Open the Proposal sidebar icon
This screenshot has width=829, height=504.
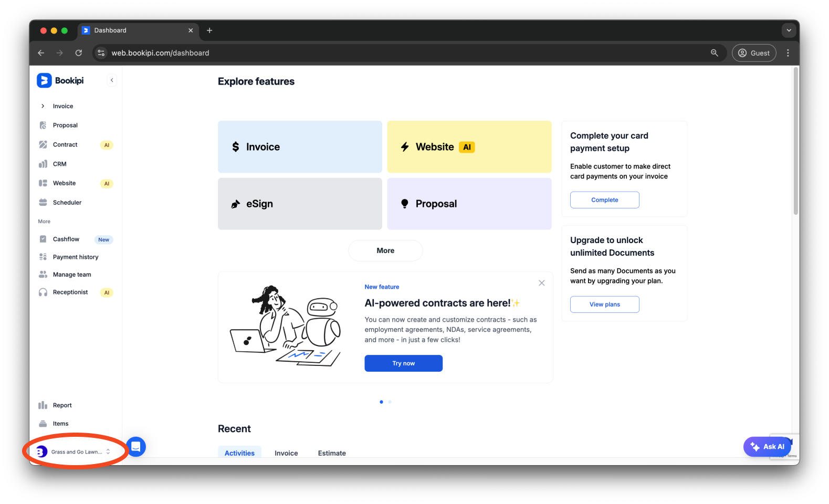click(43, 125)
